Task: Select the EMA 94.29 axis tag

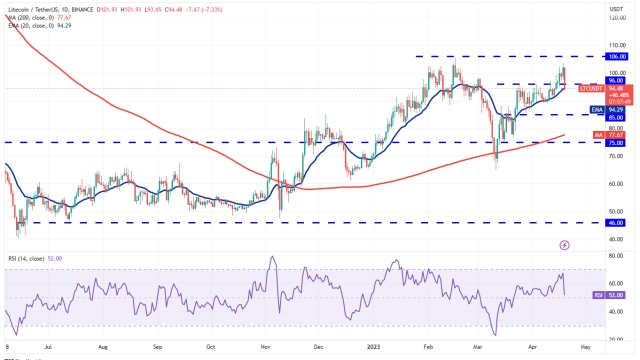Action: click(607, 110)
